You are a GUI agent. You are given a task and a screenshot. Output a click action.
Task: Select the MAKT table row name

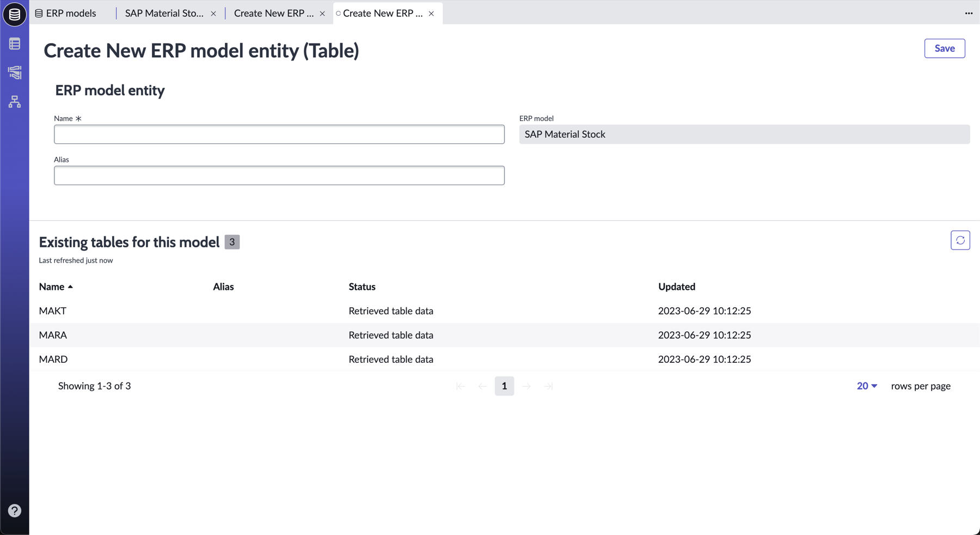[x=53, y=311]
